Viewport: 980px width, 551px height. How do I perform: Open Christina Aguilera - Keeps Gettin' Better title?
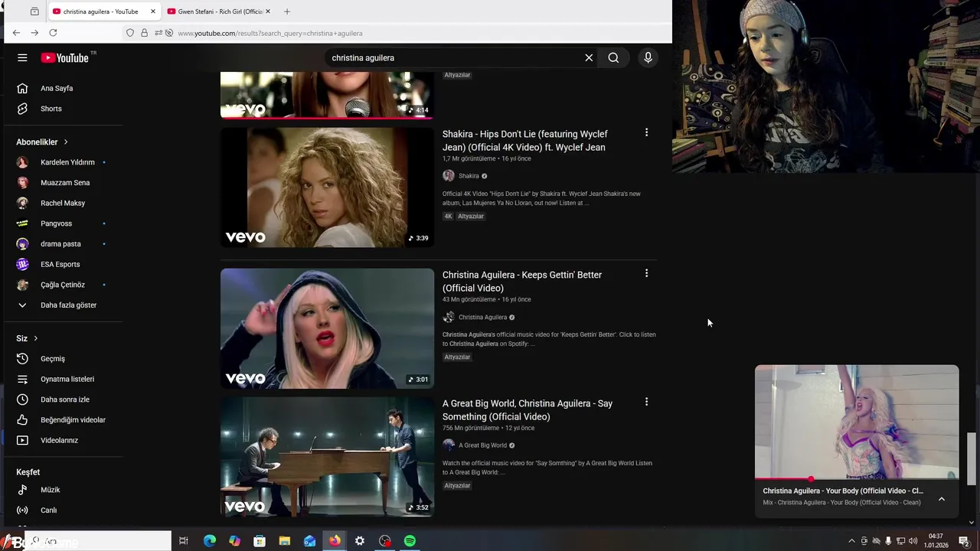coord(522,282)
